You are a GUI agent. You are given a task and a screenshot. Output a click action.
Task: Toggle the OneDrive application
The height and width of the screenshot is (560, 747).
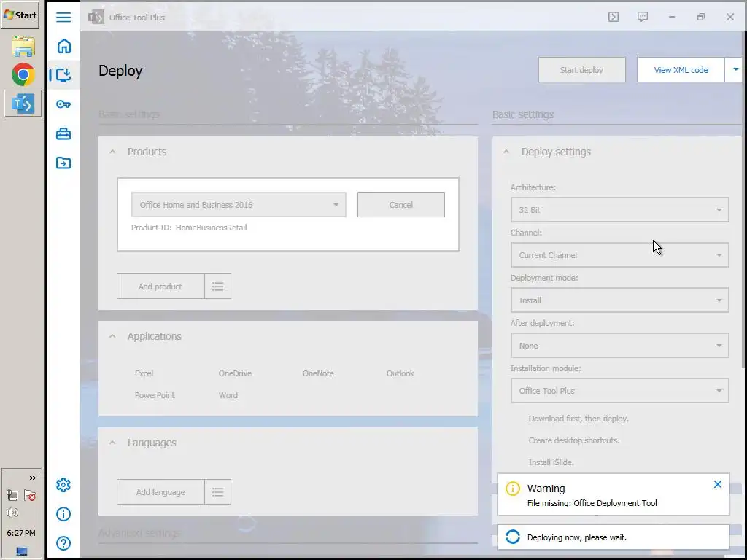pos(235,373)
